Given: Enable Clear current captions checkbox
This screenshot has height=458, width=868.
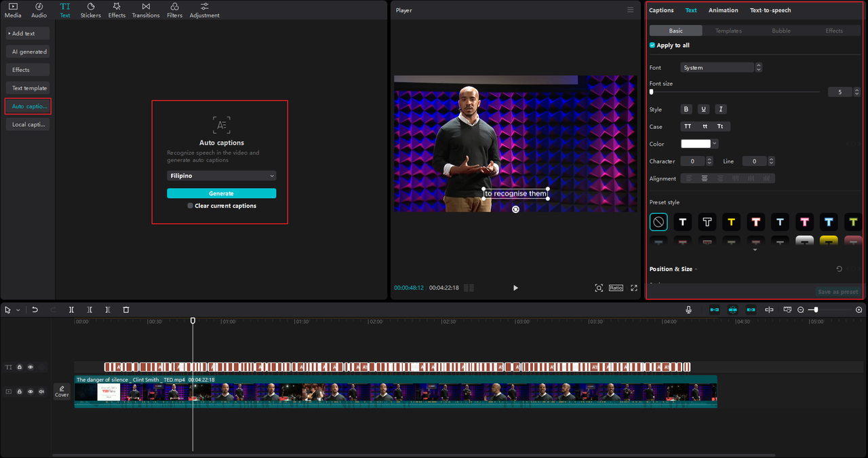Looking at the screenshot, I should [x=191, y=206].
